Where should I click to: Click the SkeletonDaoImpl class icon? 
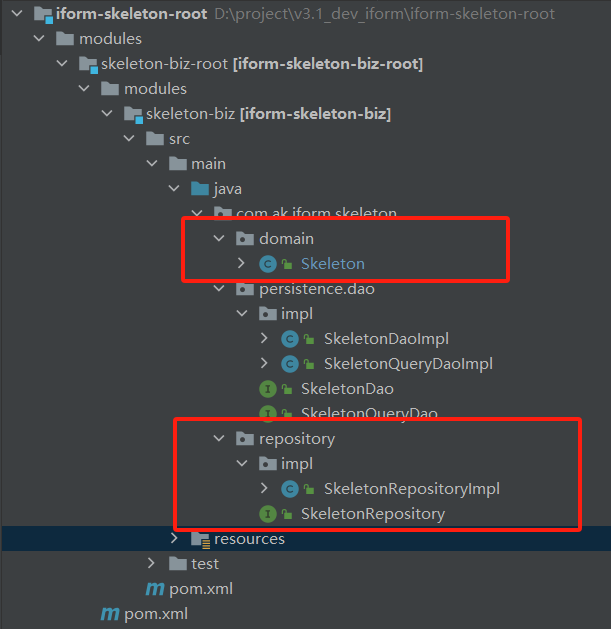(x=291, y=339)
